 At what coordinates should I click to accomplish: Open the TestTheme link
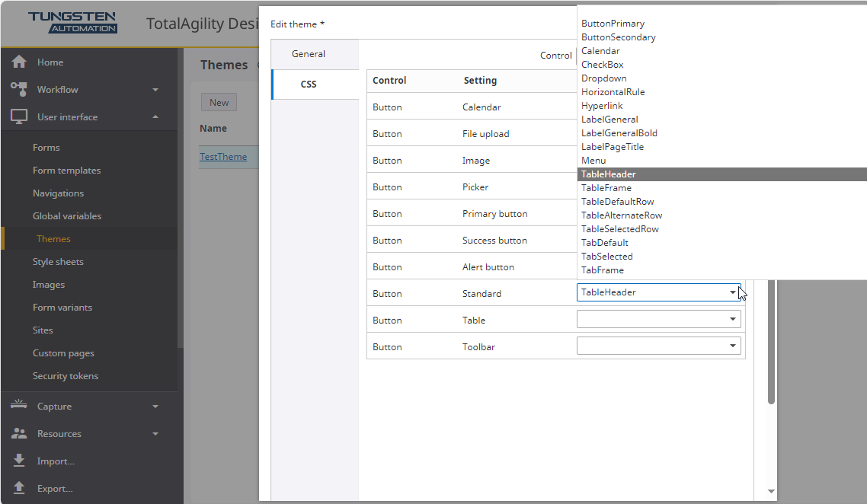pyautogui.click(x=223, y=157)
